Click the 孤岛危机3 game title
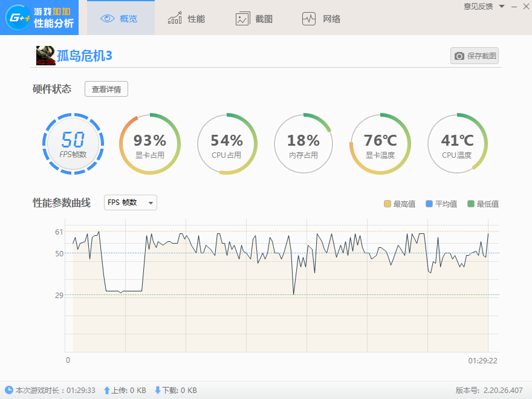 click(x=85, y=56)
